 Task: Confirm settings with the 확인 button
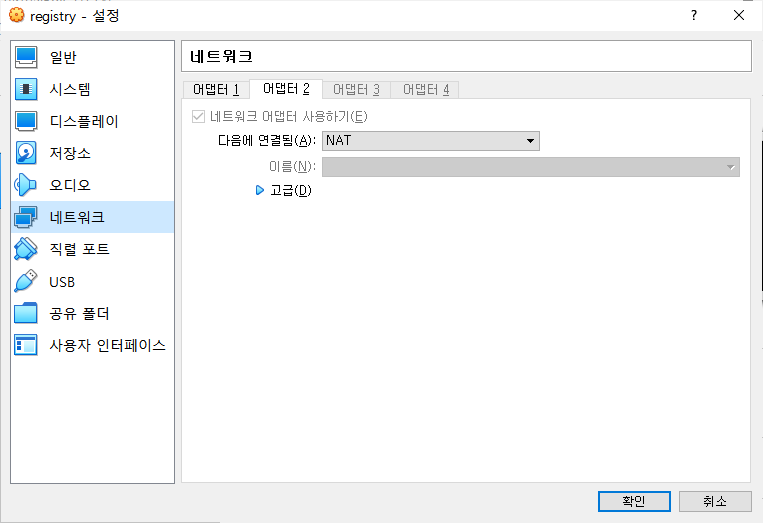point(634,501)
